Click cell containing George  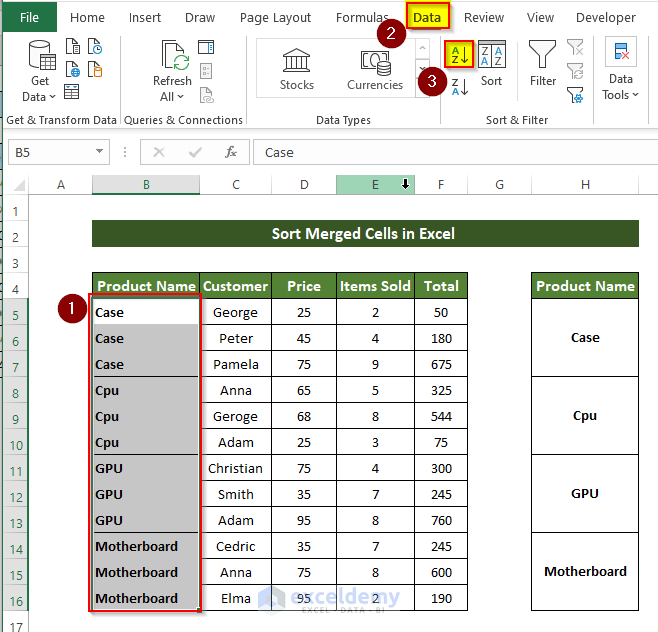[x=235, y=312]
